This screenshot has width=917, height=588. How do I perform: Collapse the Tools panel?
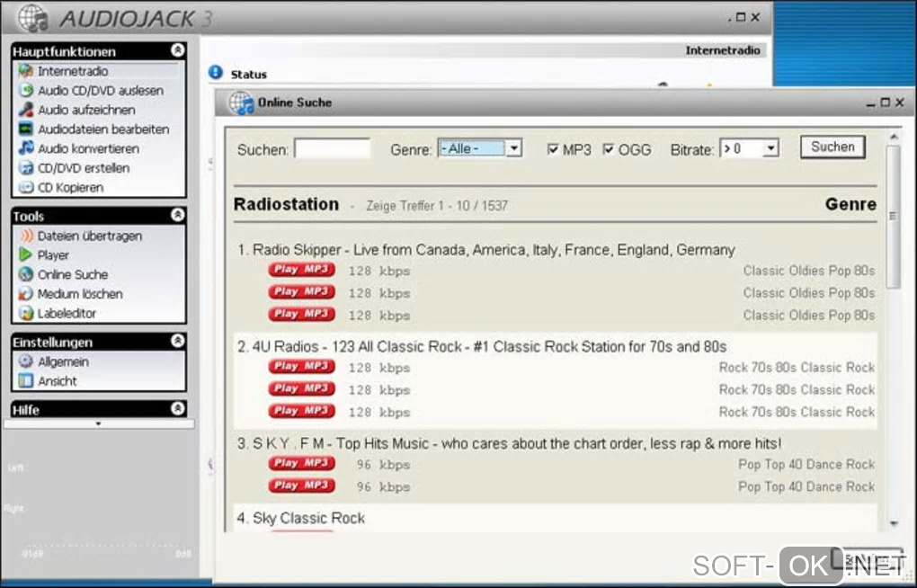[178, 215]
